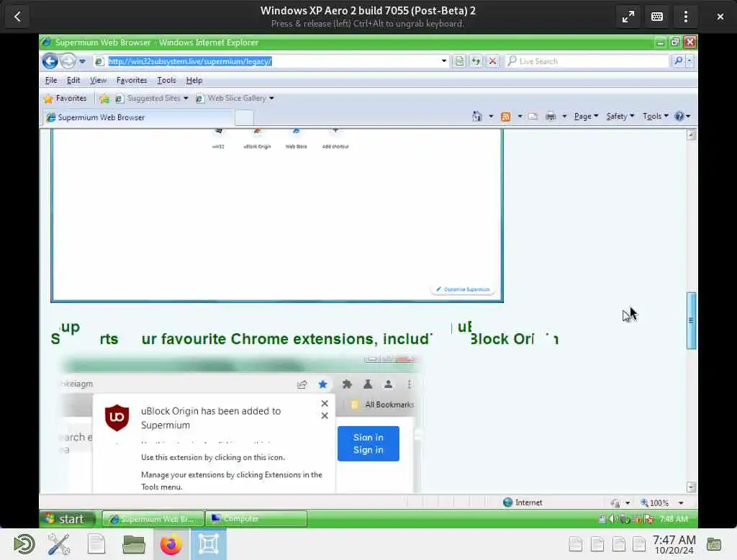Switch to Computer taskbar button
The height and width of the screenshot is (560, 737).
(x=256, y=519)
